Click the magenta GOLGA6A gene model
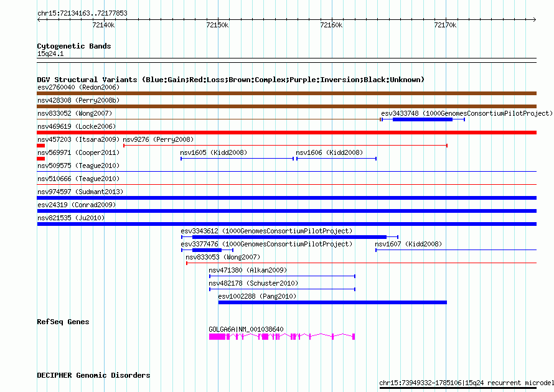This screenshot has width=554, height=392. [282, 337]
